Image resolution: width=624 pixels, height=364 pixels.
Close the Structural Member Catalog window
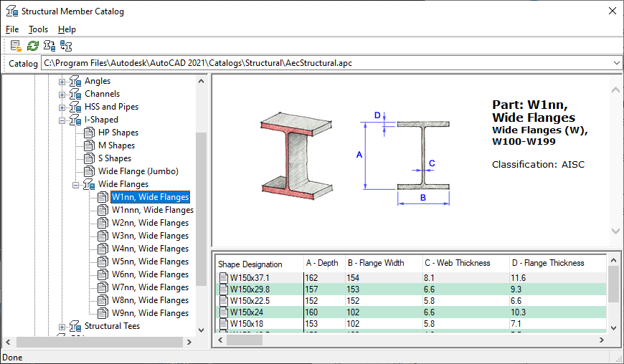613,11
